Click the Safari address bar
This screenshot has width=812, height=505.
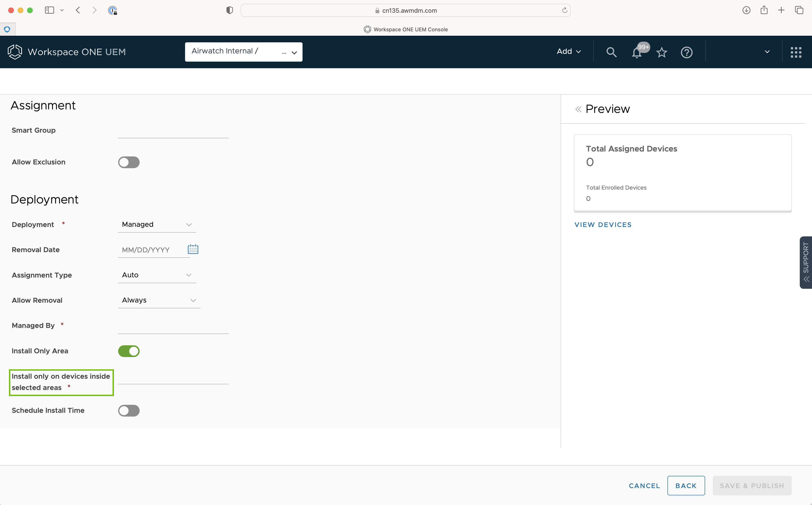click(x=405, y=10)
